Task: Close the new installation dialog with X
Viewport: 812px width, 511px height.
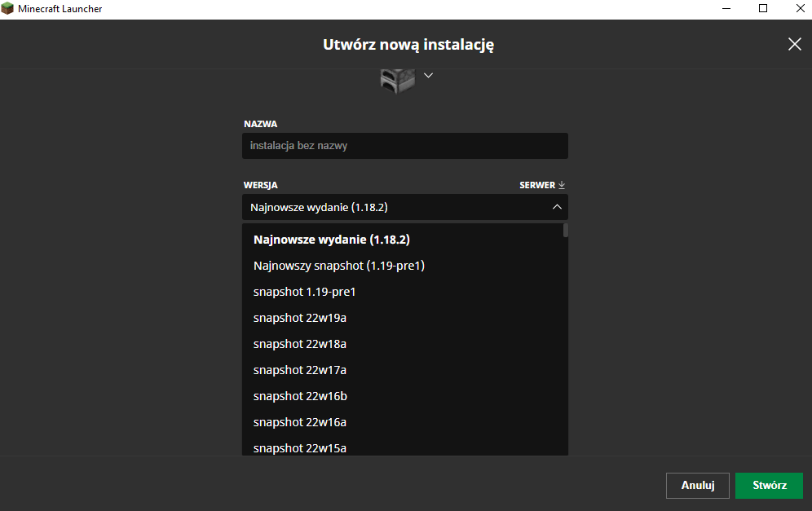Action: 794,44
